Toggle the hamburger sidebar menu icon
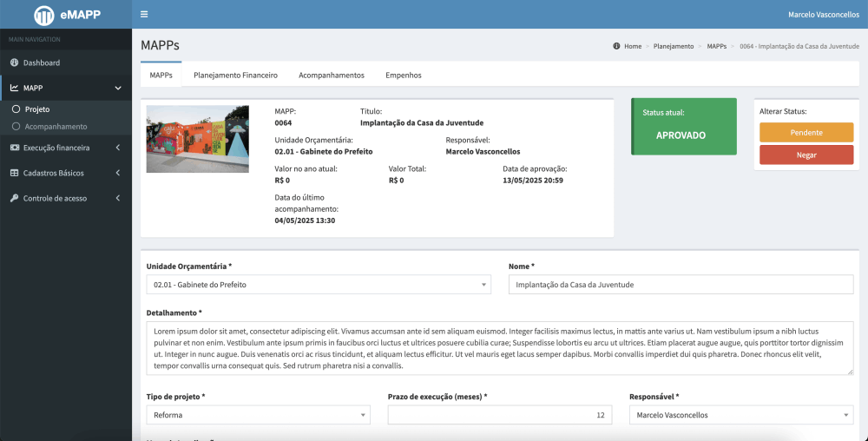The height and width of the screenshot is (441, 868). [144, 15]
